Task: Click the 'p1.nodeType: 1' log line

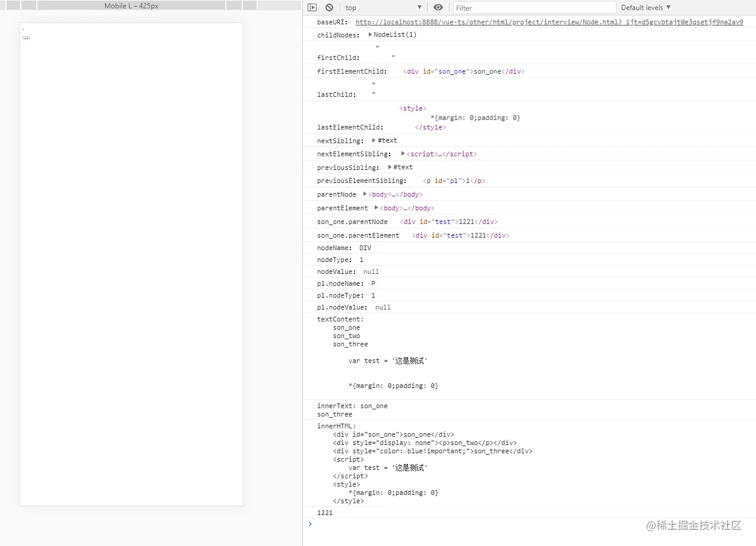Action: pos(346,295)
